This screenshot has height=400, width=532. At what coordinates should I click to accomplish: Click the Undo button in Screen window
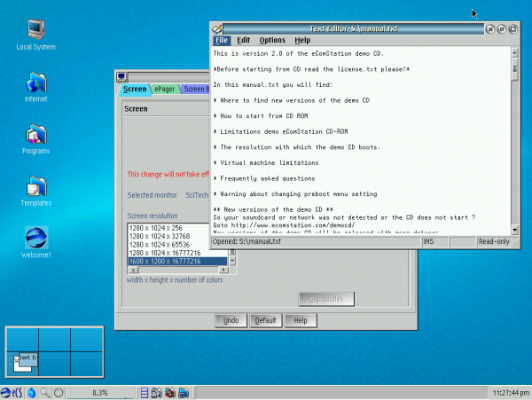pos(231,320)
